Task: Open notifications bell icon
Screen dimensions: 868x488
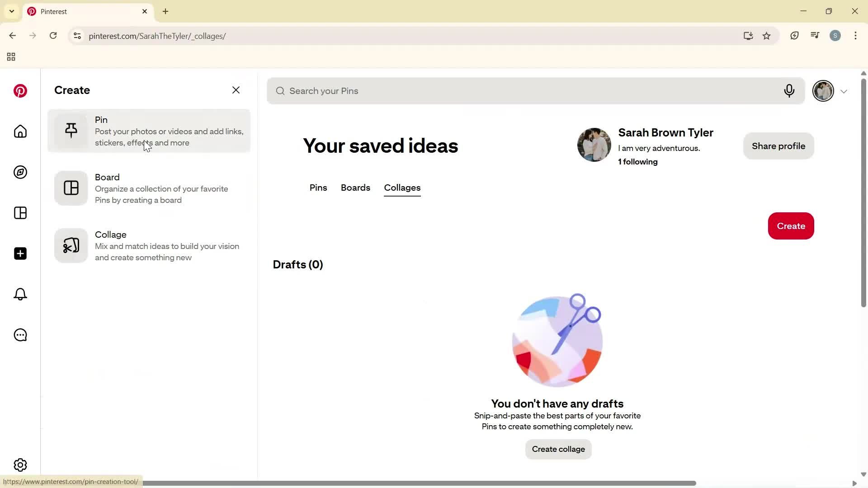Action: 20,294
